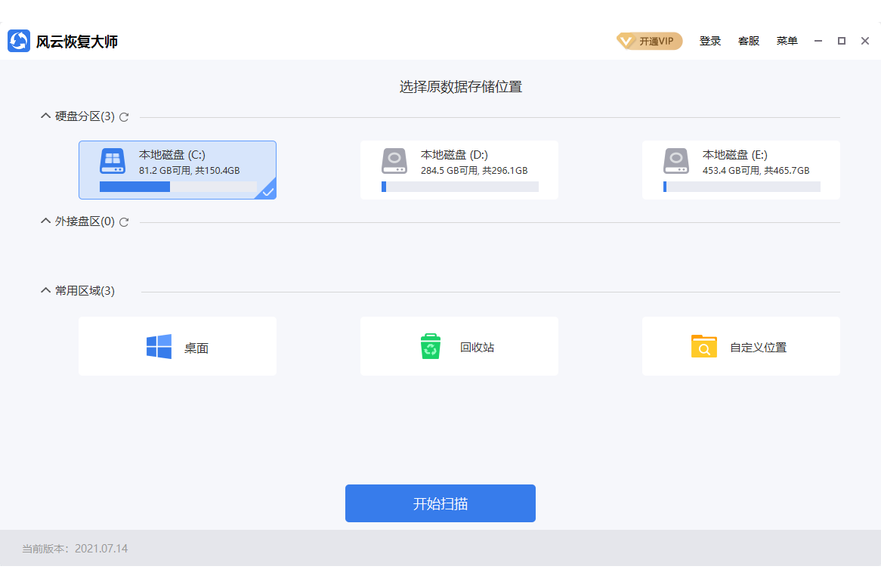Open the custom location (自定义位置) folder icon
Screen dimensions: 881x588
pos(703,347)
